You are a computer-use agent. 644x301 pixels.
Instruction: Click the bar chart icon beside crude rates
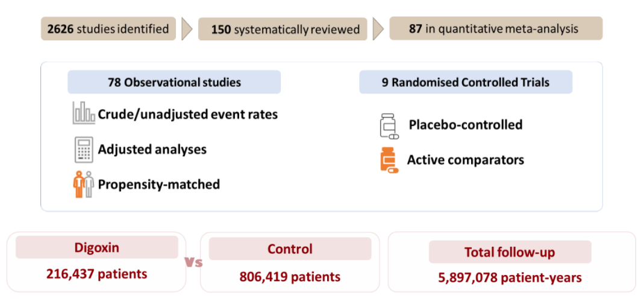click(83, 113)
